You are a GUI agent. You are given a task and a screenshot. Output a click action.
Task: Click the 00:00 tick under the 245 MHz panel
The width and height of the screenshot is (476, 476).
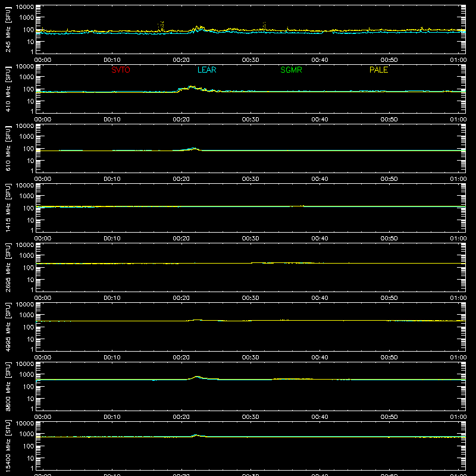pos(43,60)
